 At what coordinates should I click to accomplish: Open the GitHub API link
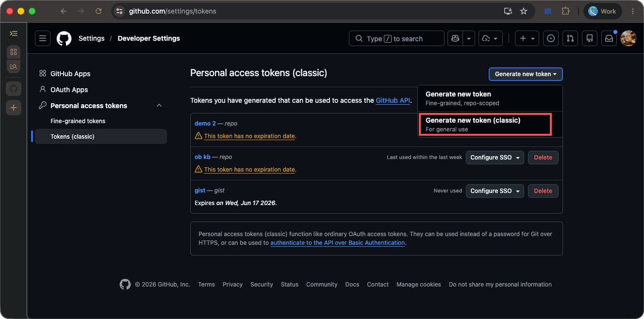pyautogui.click(x=393, y=100)
